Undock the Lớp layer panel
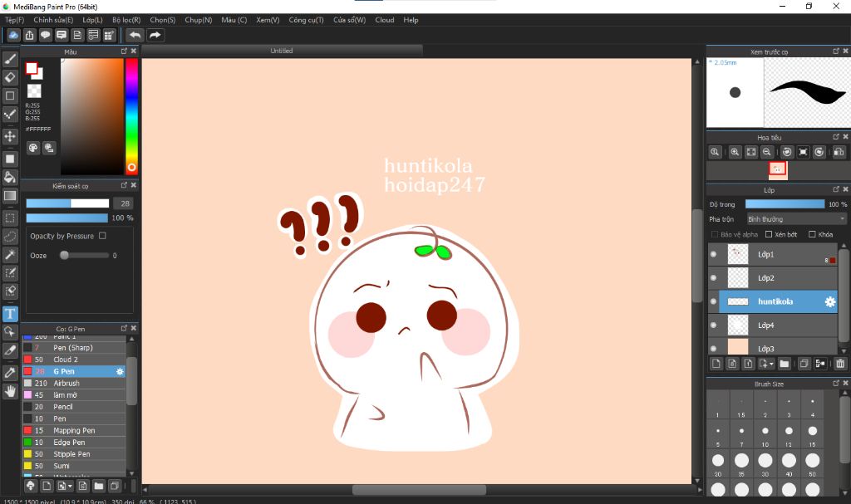The image size is (851, 504). click(x=836, y=189)
